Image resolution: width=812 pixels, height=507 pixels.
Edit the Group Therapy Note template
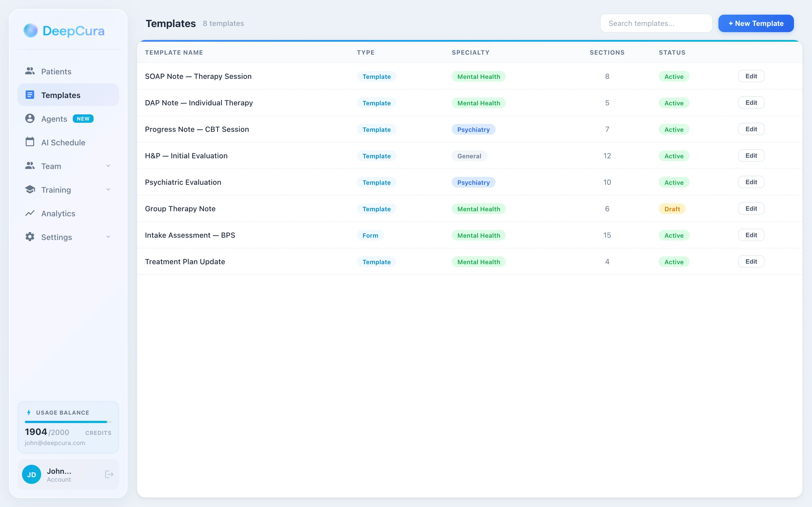[751, 208]
